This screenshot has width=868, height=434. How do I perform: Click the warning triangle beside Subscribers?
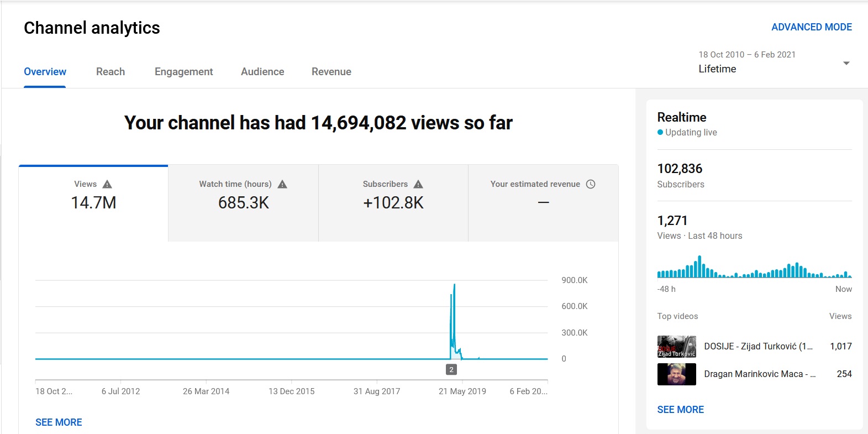(x=418, y=184)
